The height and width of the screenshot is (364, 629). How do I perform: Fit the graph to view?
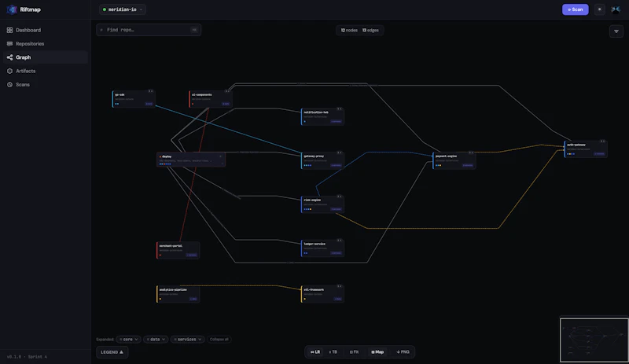click(354, 352)
